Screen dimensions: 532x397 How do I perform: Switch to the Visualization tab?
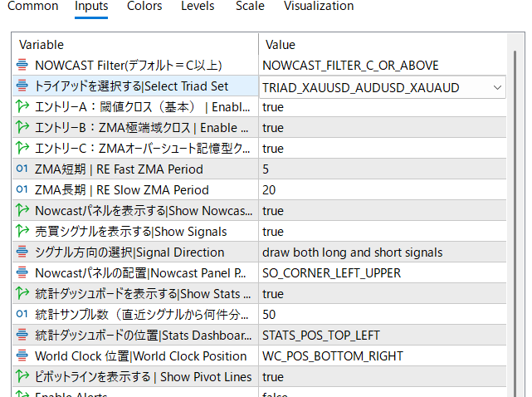pos(319,7)
